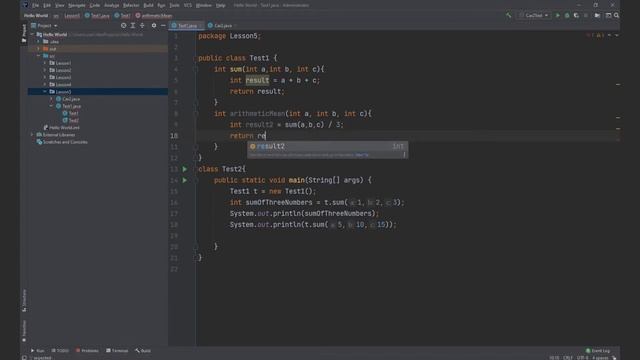
Task: Open Event Log in status bar
Action: tap(598, 351)
